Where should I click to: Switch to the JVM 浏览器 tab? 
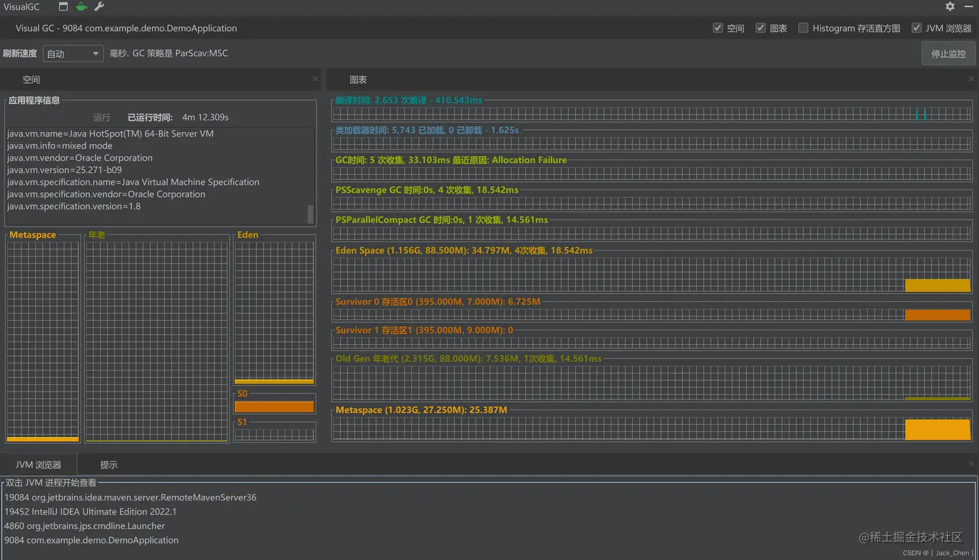38,465
